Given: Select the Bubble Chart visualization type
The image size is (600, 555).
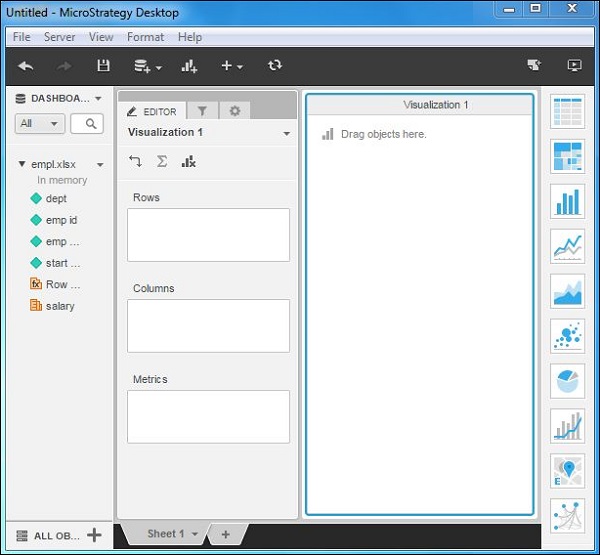Looking at the screenshot, I should 567,336.
